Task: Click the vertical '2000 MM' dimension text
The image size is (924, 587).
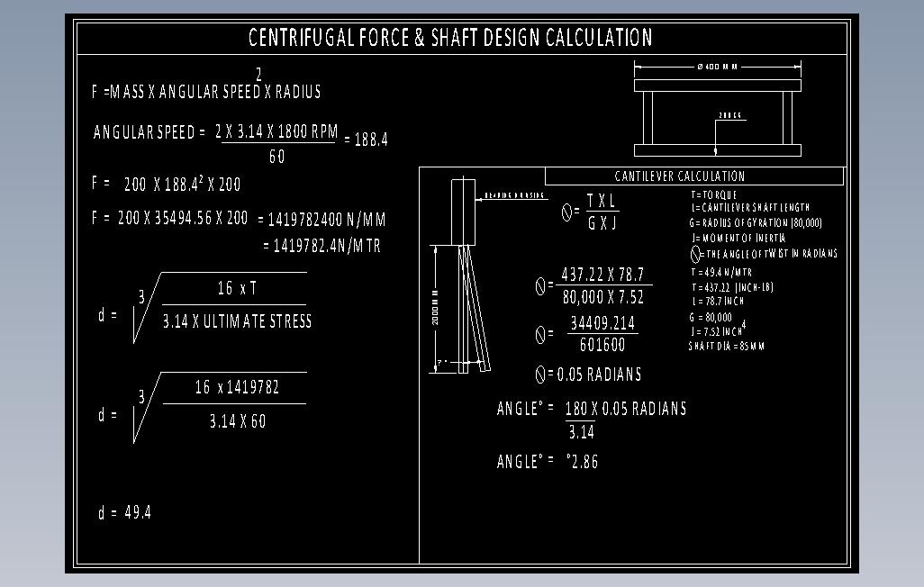Action: pos(436,307)
